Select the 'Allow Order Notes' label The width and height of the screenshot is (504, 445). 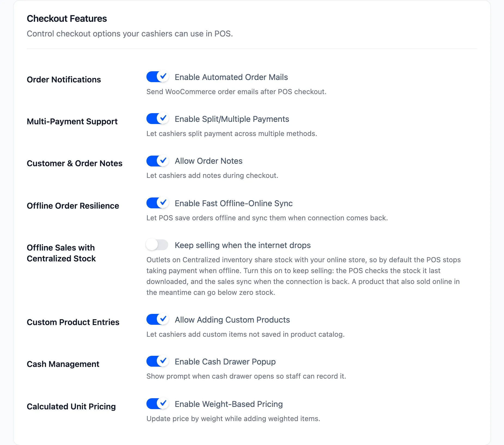tap(208, 161)
